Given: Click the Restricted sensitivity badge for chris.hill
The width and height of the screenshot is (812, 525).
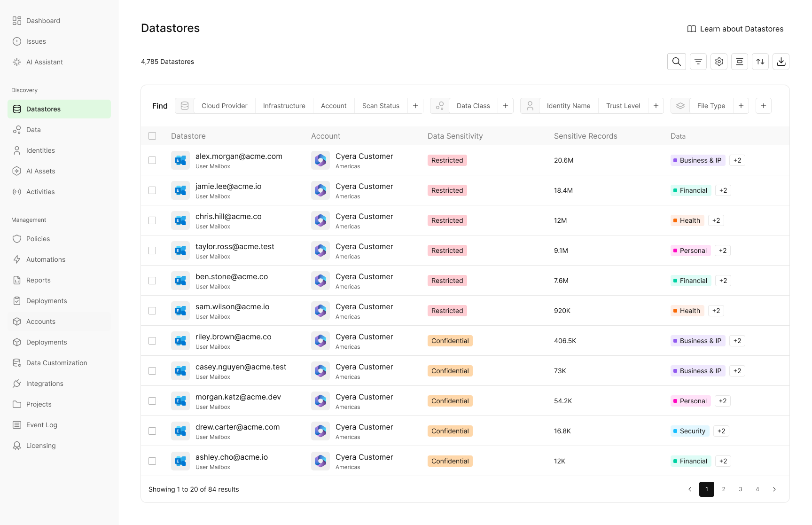Looking at the screenshot, I should pyautogui.click(x=447, y=220).
